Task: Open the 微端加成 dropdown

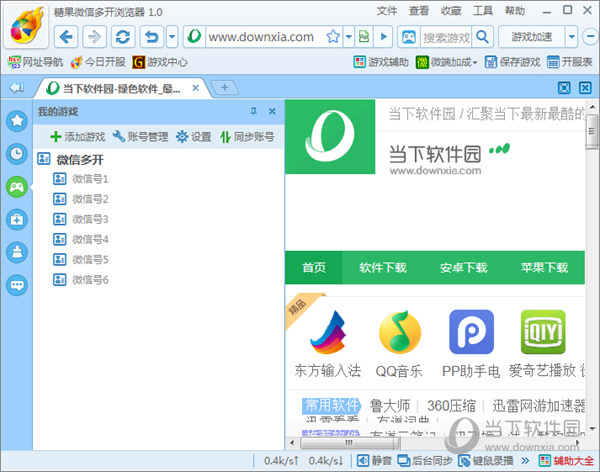Action: click(447, 62)
